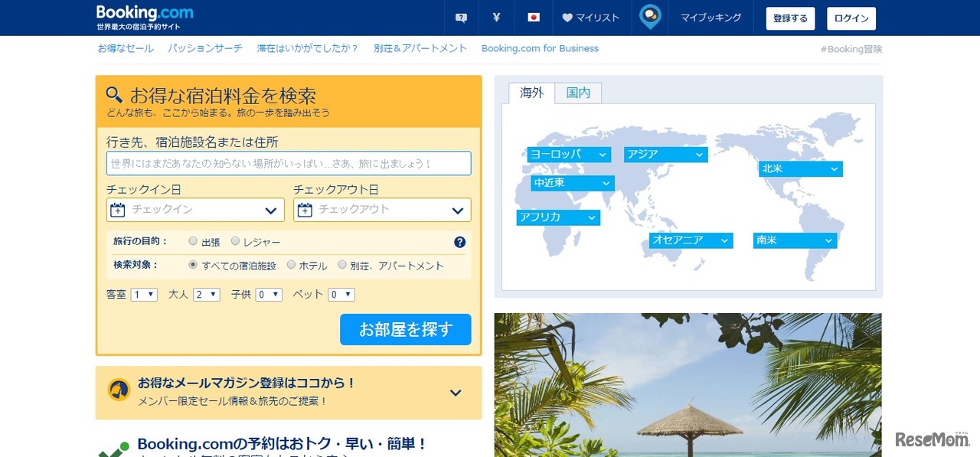This screenshot has width=980, height=457.
Task: Click the destination search input field
Action: (x=289, y=163)
